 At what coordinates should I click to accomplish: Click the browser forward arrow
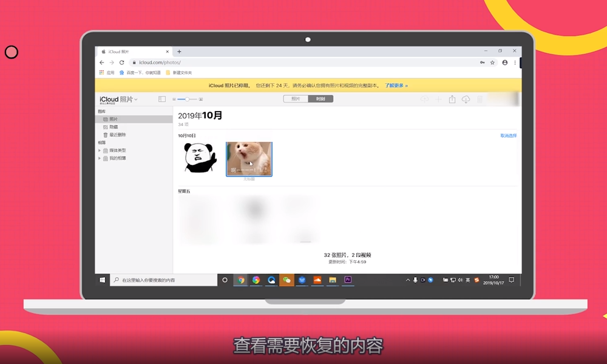[x=112, y=62]
